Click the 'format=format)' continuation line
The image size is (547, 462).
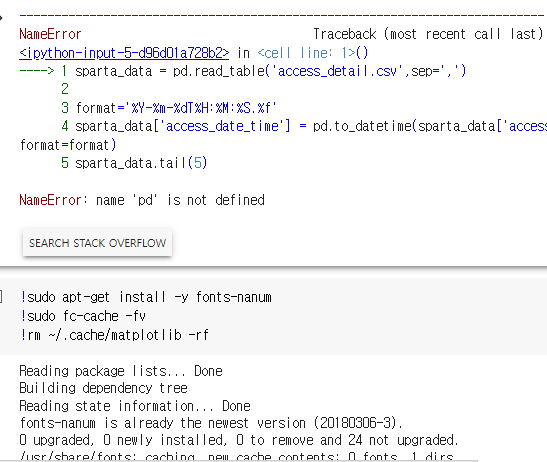tap(68, 145)
